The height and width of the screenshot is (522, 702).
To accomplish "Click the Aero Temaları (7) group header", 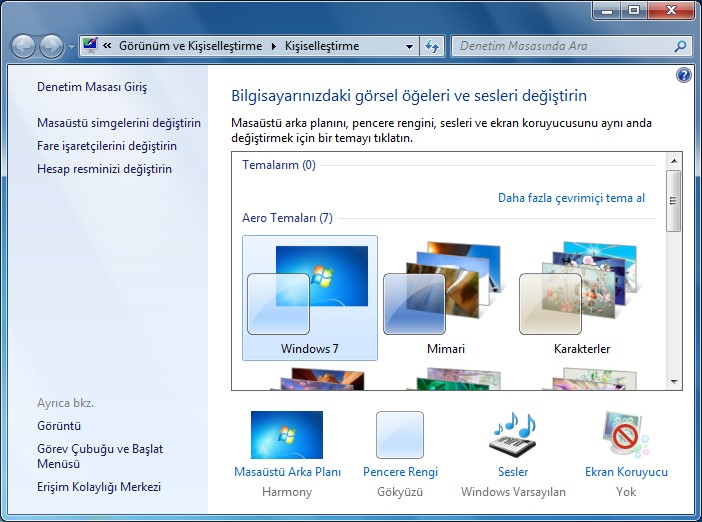I will (x=287, y=218).
